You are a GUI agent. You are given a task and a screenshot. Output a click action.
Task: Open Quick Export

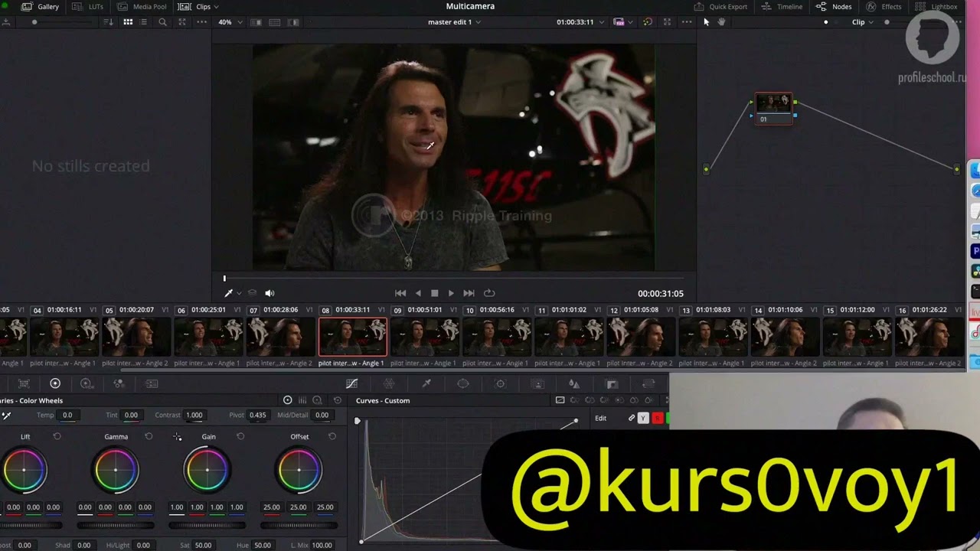coord(720,7)
